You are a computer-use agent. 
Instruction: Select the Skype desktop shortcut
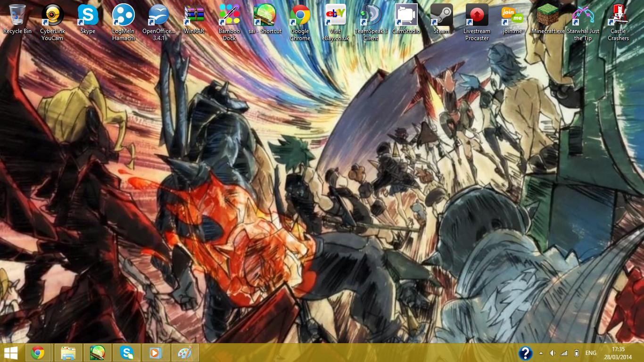pyautogui.click(x=88, y=19)
